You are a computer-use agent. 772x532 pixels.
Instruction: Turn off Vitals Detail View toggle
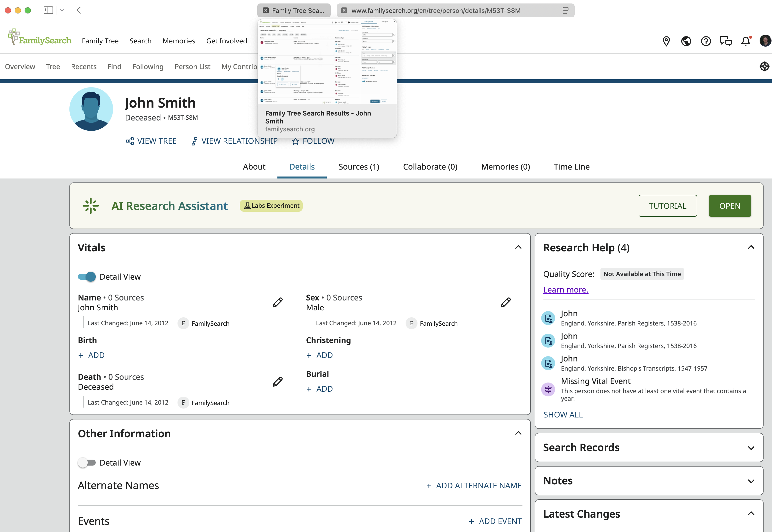click(x=87, y=277)
